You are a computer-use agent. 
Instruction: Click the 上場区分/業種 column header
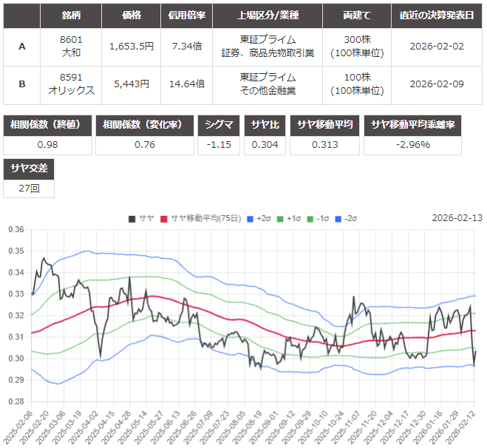268,16
